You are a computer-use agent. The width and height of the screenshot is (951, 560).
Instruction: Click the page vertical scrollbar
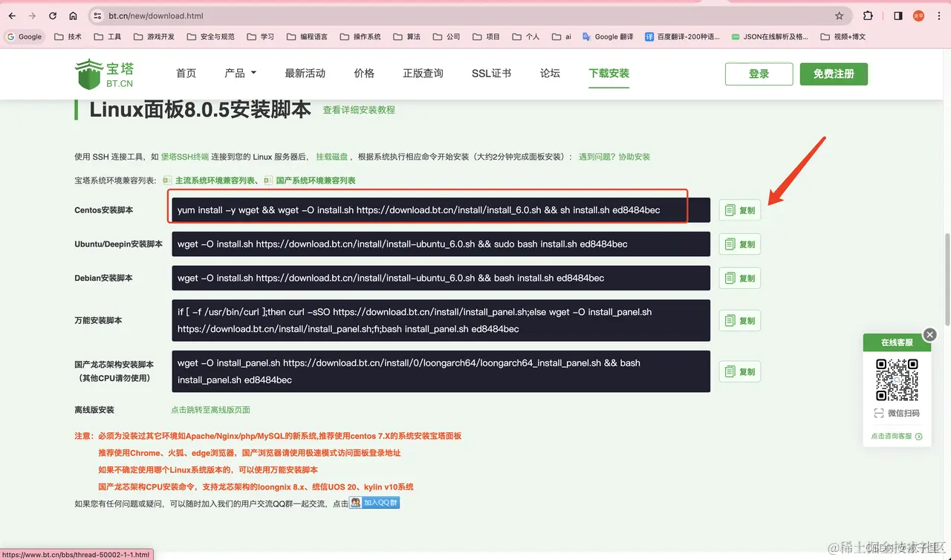coord(947,279)
